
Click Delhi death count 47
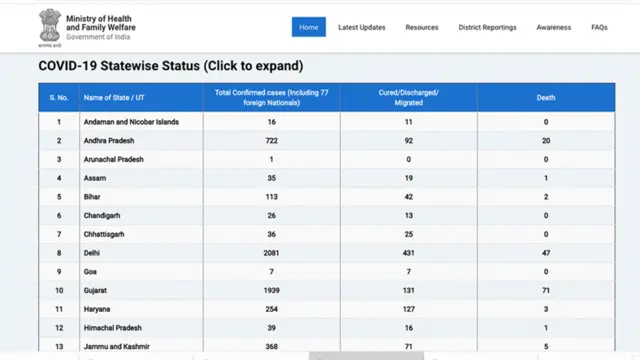click(x=546, y=253)
